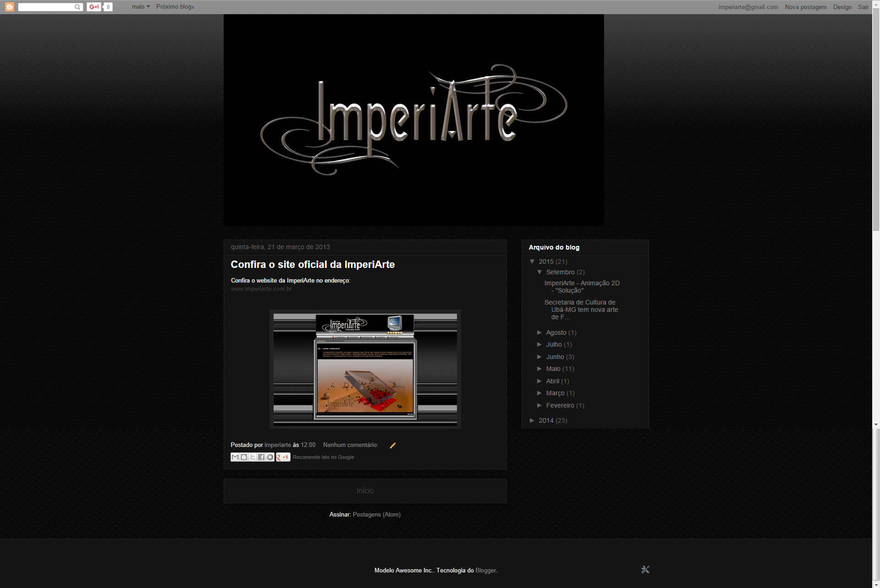The width and height of the screenshot is (880, 588).
Task: Click the 'Maio' archive link
Action: tap(553, 369)
